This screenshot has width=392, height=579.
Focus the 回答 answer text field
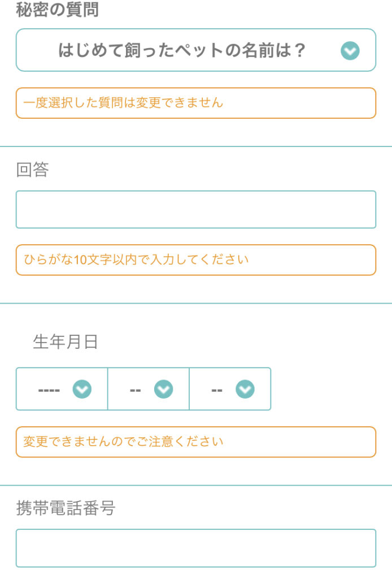click(x=196, y=209)
